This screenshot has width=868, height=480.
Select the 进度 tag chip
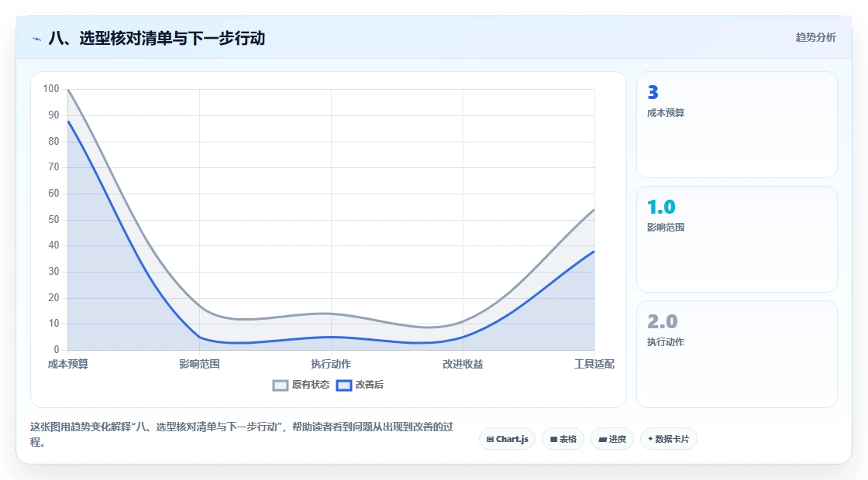click(x=612, y=439)
